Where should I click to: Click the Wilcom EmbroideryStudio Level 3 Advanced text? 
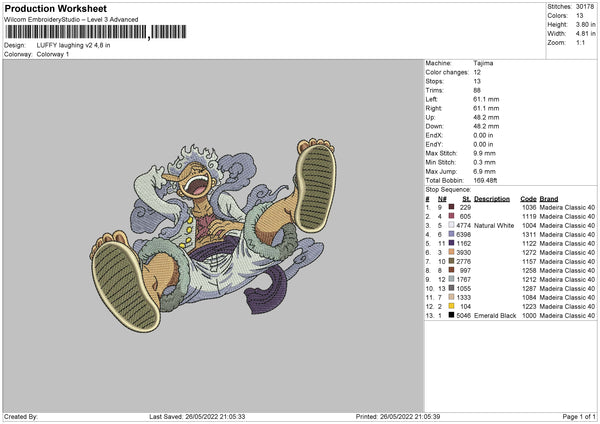71,20
